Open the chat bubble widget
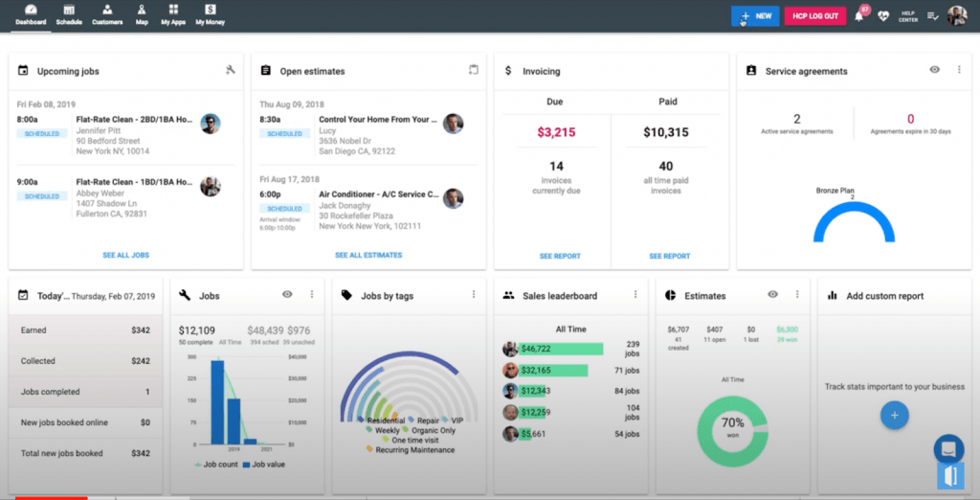The image size is (980, 500). click(948, 448)
